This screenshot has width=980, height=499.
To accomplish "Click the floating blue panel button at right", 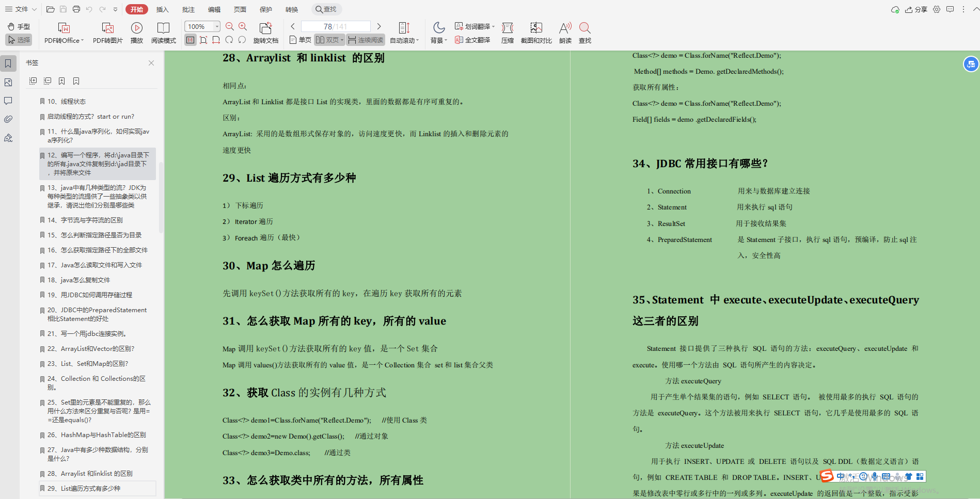I will click(971, 64).
